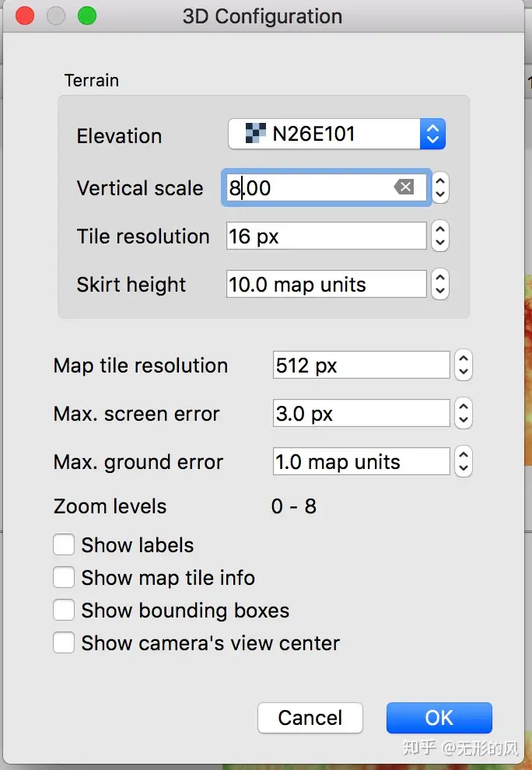The image size is (532, 770).
Task: Enable Show labels checkbox
Action: pyautogui.click(x=64, y=545)
